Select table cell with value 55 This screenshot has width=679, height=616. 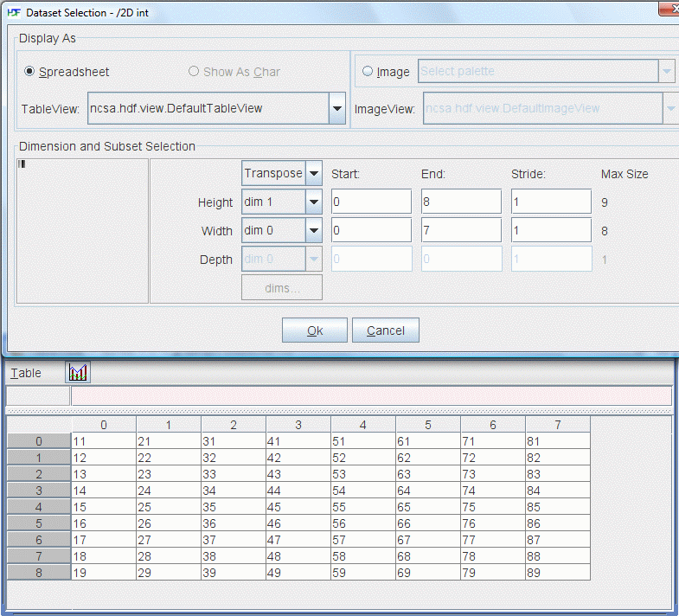pos(363,507)
